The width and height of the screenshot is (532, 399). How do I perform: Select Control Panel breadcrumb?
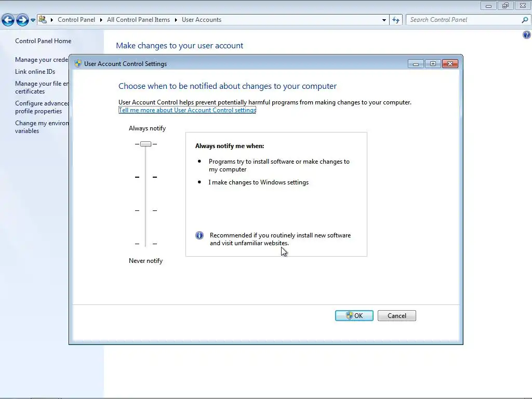(x=76, y=20)
